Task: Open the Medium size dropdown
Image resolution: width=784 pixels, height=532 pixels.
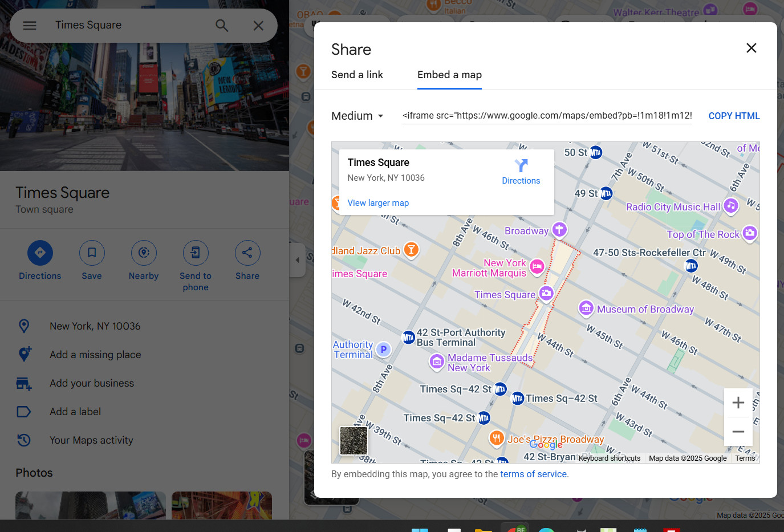Action: coord(358,116)
